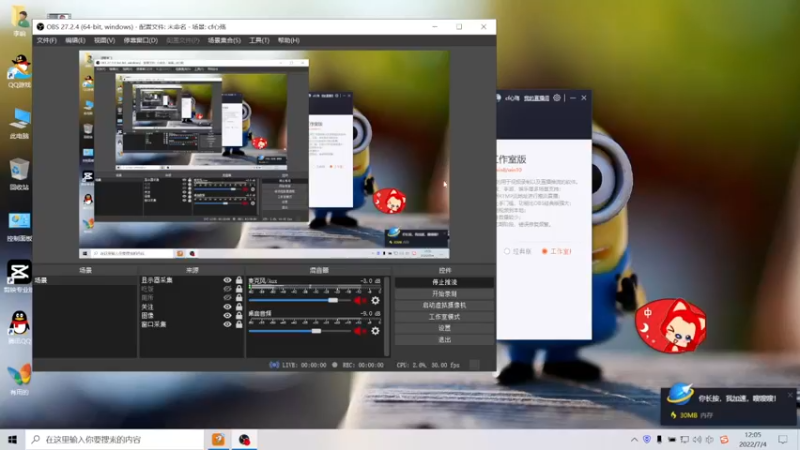This screenshot has width=800, height=450.
Task: Close the memory accelerator popup
Action: [x=790, y=394]
